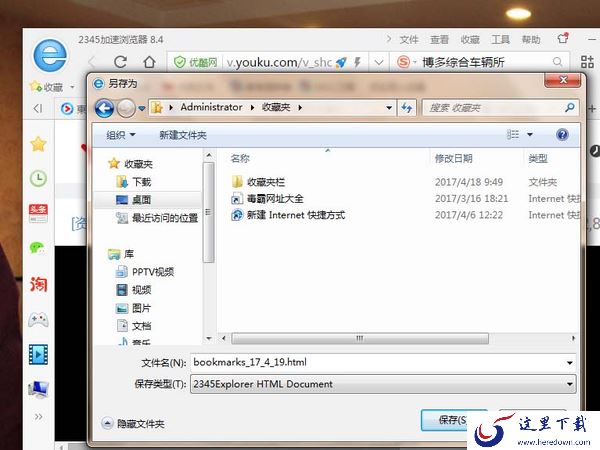Open 帮助 menu in browser
The image size is (600, 450).
531,40
